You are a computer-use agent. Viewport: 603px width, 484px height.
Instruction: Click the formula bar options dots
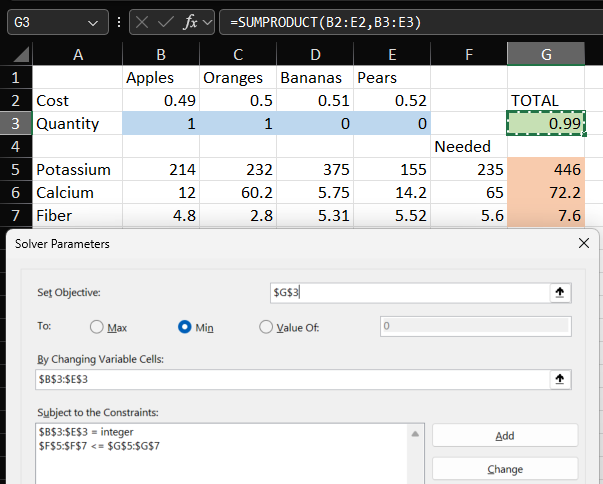120,21
